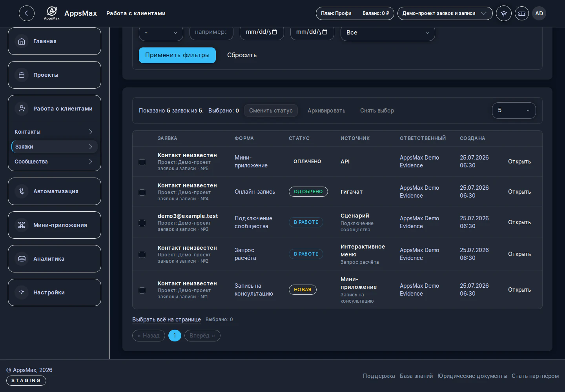The width and height of the screenshot is (565, 392).
Task: Click the briefcase icon next to Проекты
Action: (x=22, y=75)
